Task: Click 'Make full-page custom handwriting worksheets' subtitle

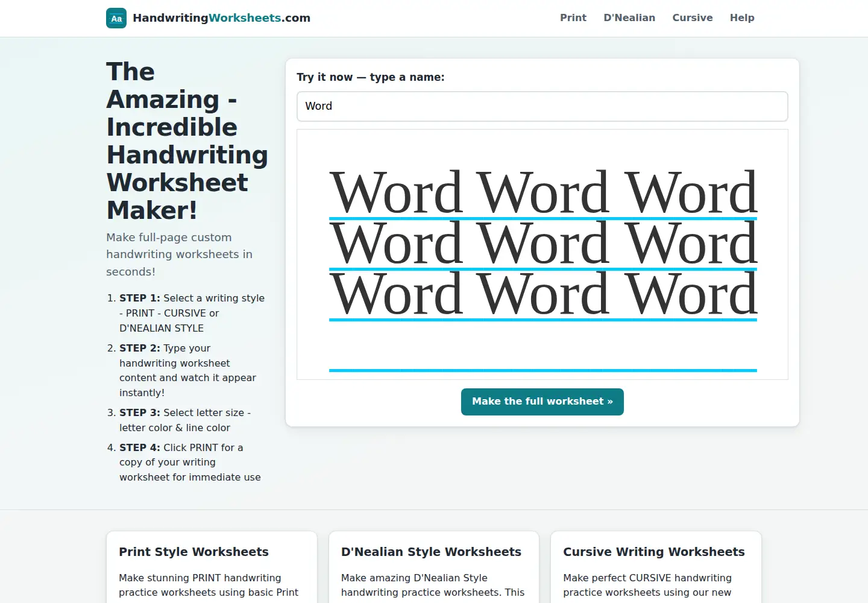Action: (179, 254)
